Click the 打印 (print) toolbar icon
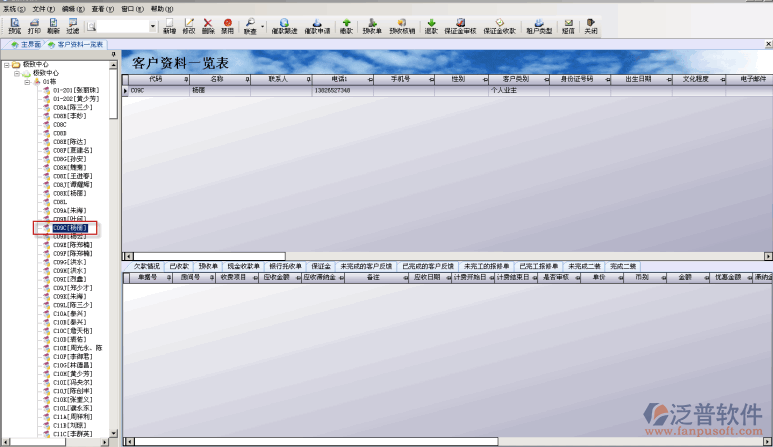773x447 pixels. 34,23
